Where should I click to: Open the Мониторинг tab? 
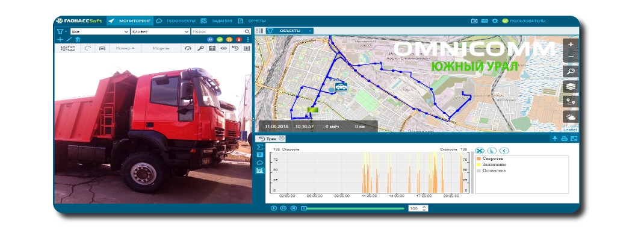130,20
